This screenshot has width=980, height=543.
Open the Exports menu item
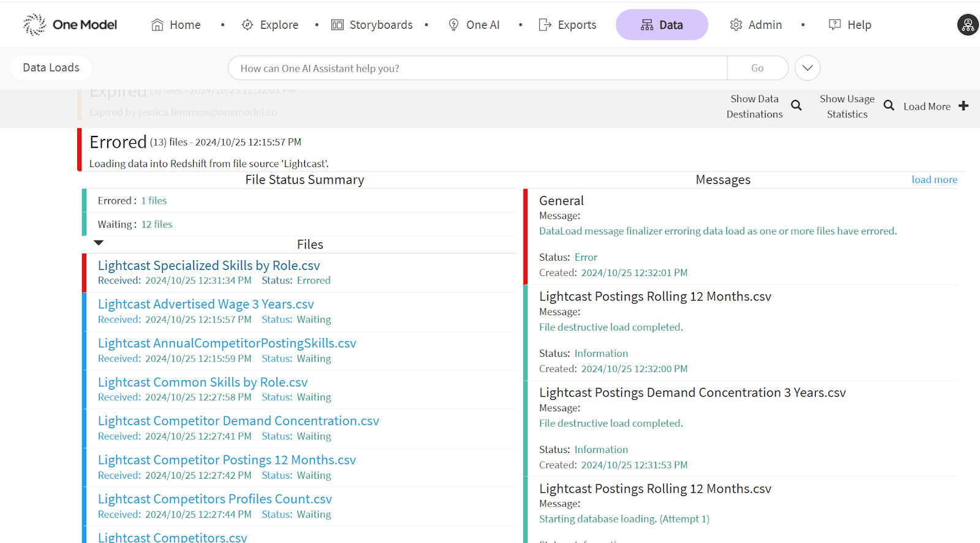point(567,25)
